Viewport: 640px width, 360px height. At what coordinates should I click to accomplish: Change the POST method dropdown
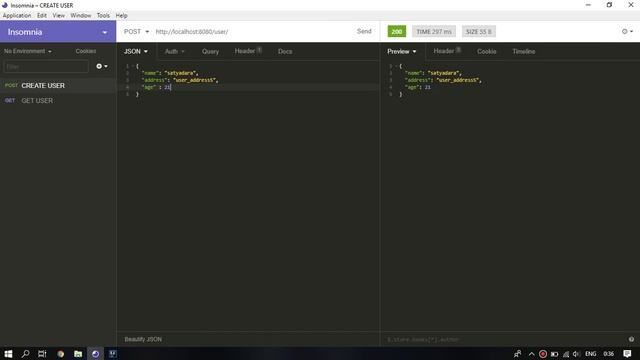(136, 31)
